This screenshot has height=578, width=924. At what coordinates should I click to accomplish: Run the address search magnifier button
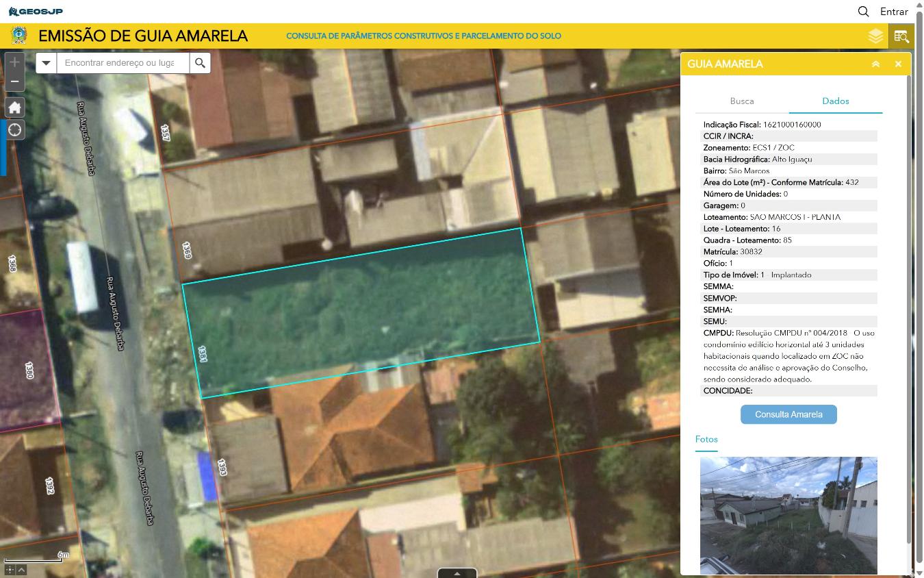(200, 63)
